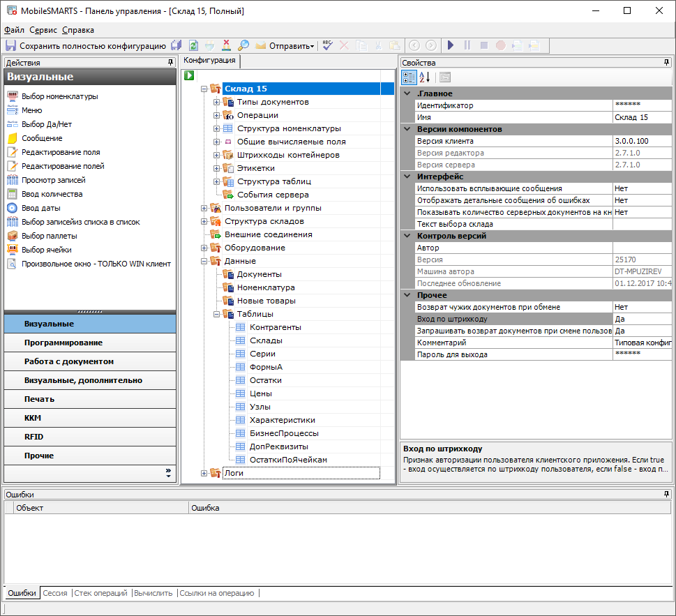This screenshot has width=676, height=616.
Task: Click the navigate forward arrow circle
Action: [431, 45]
